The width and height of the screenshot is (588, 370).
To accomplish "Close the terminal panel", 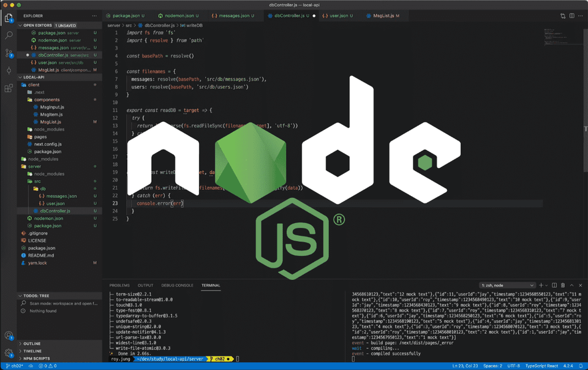I will point(581,285).
